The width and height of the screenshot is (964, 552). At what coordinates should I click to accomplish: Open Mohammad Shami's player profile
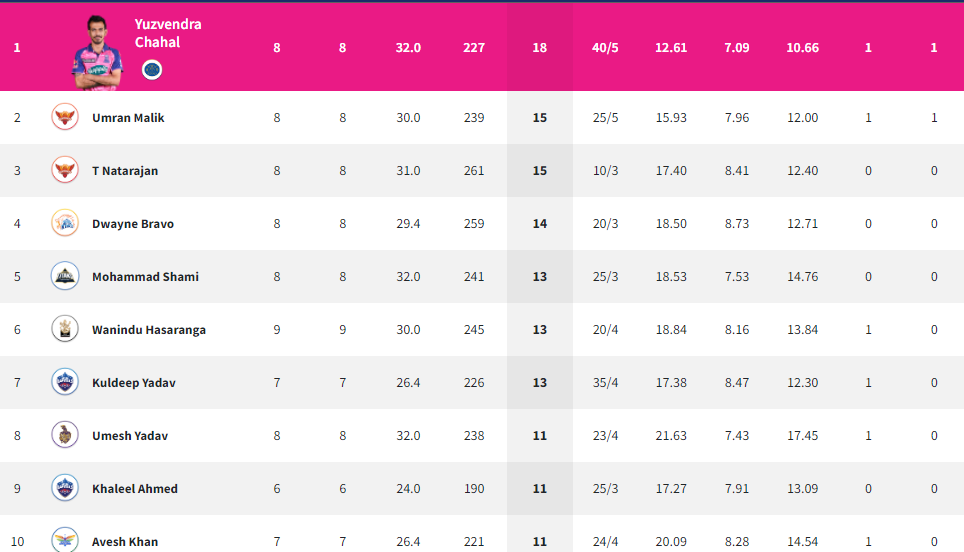pyautogui.click(x=145, y=277)
